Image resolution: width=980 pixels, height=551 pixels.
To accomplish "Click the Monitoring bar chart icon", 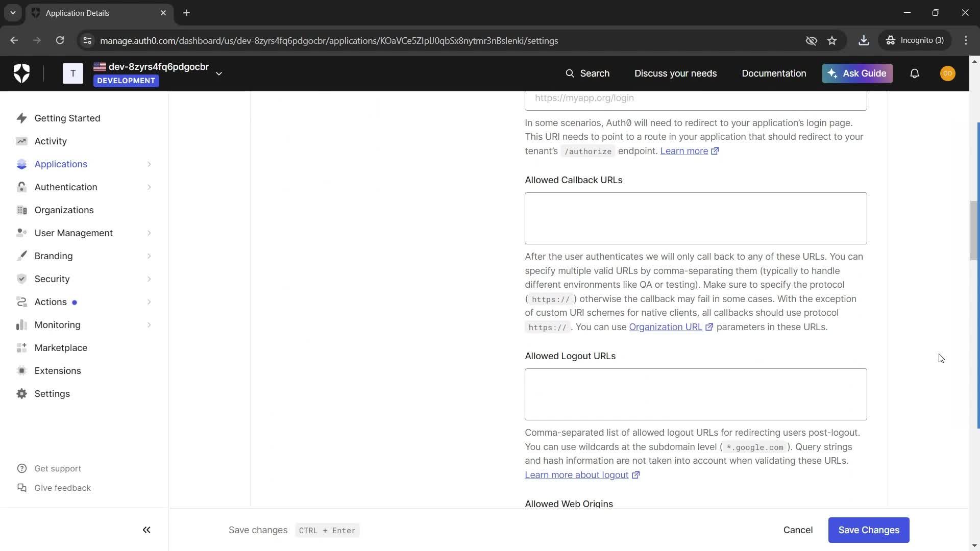I will pyautogui.click(x=21, y=325).
